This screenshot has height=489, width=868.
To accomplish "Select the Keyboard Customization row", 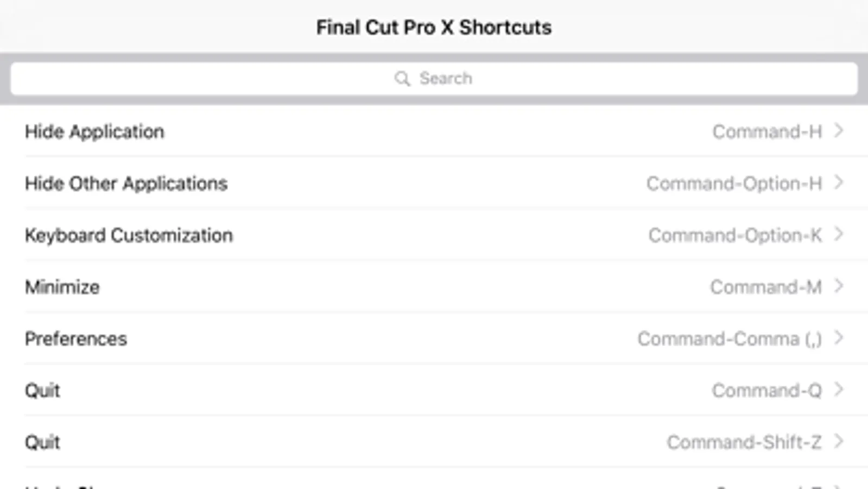I will (434, 235).
